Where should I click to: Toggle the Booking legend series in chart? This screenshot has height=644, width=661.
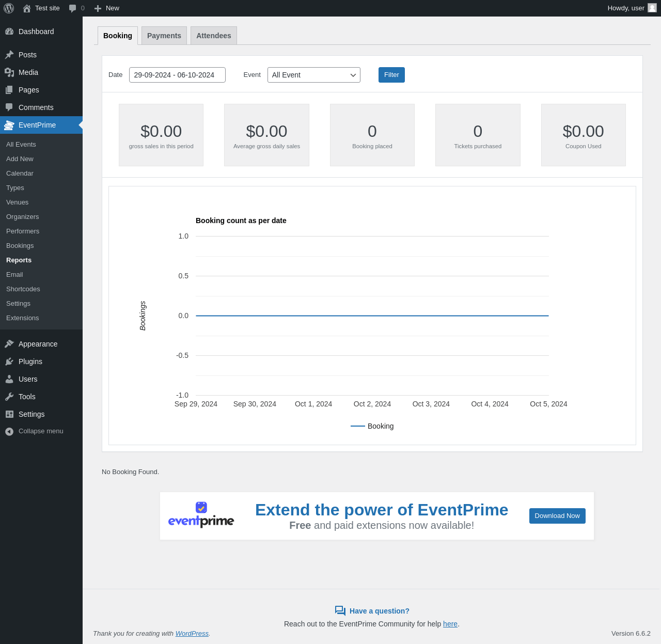[372, 426]
